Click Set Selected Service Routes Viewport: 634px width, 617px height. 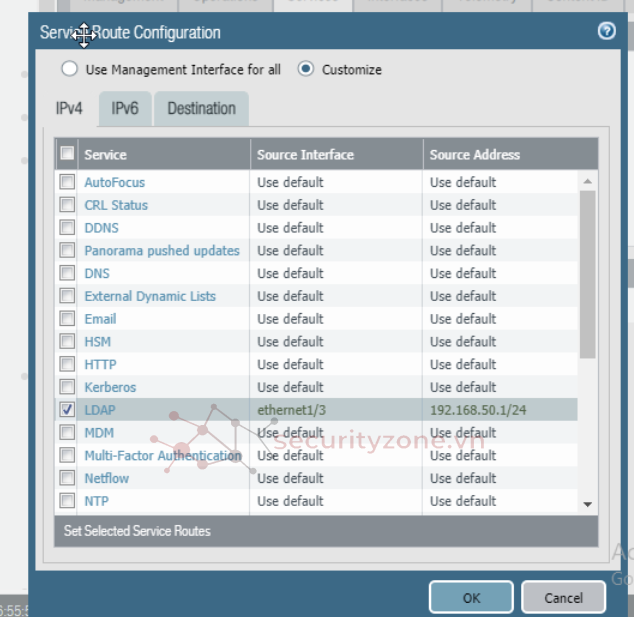point(138,531)
